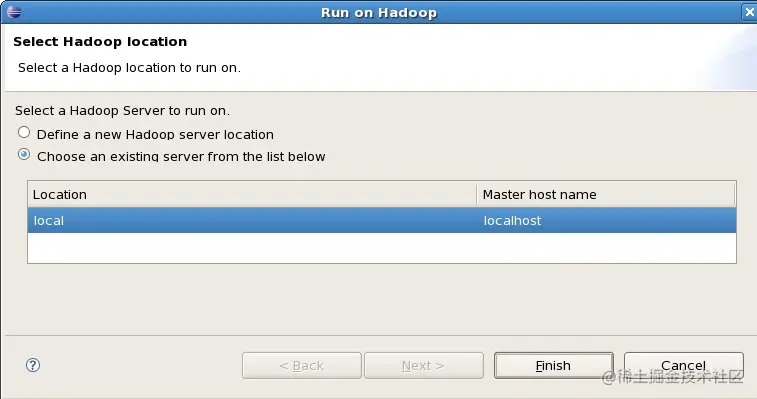Screen dimensions: 757x399
Task: Click the disabled Back button
Action: (302, 366)
